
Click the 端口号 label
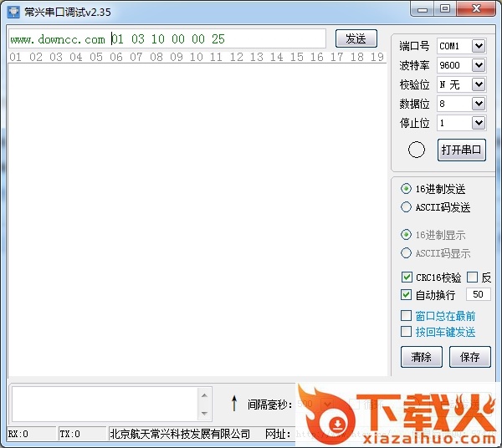[414, 46]
